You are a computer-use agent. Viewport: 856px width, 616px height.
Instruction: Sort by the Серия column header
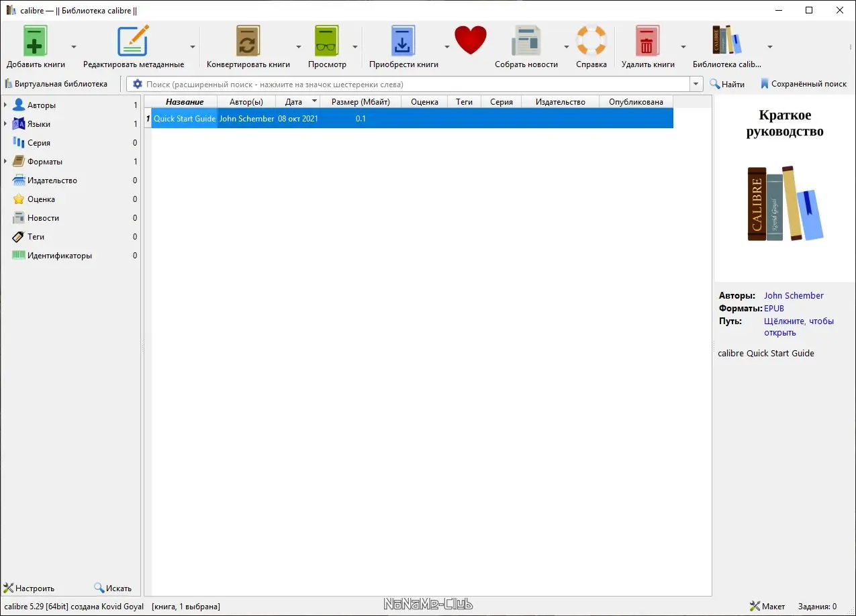[x=502, y=102]
